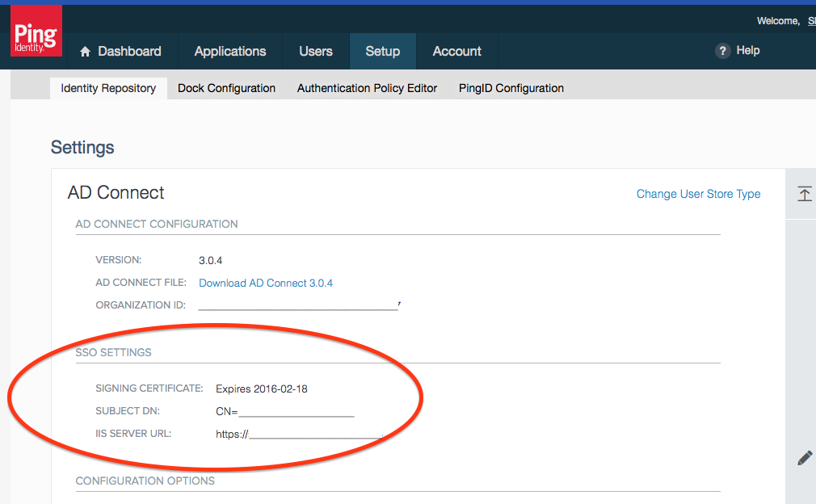Click the collapse-to-top arrow icon

[805, 194]
